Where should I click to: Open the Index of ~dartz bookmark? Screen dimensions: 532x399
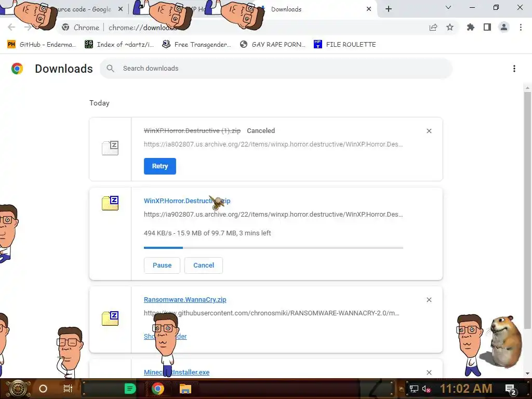(119, 45)
